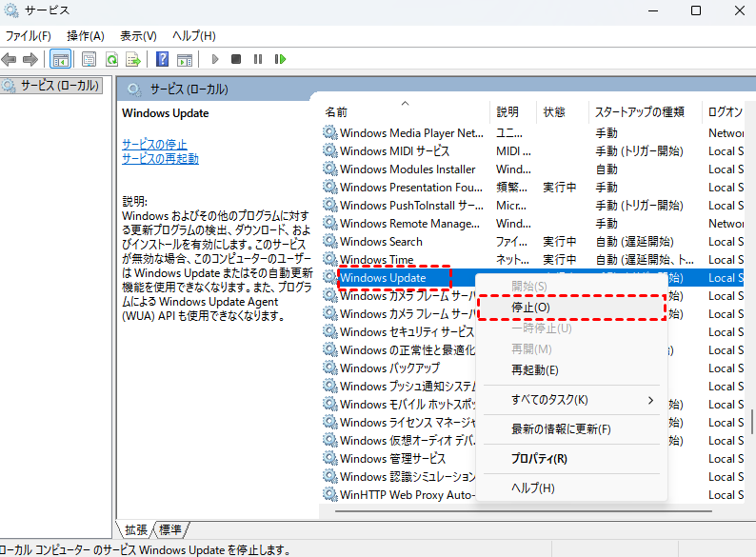756x557 pixels.
Task: Expand すべてのタスク(K) submenu arrow
Action: click(651, 400)
